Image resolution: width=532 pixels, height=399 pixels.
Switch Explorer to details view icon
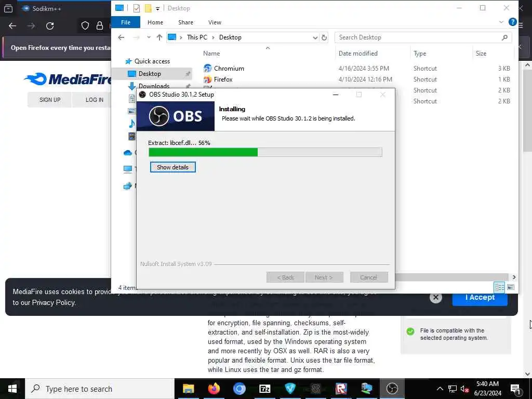tap(499, 287)
